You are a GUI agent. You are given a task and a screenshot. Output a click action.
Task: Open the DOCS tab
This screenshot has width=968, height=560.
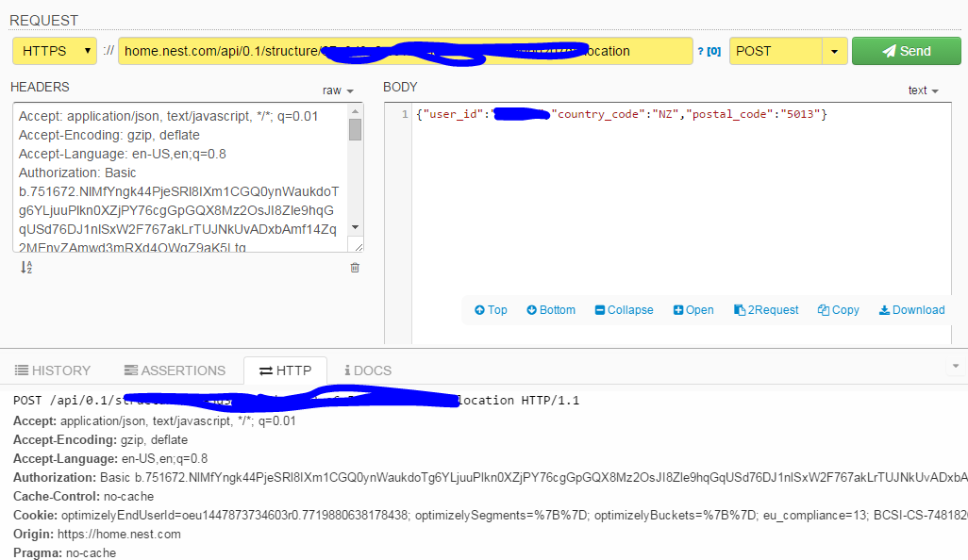click(x=368, y=371)
